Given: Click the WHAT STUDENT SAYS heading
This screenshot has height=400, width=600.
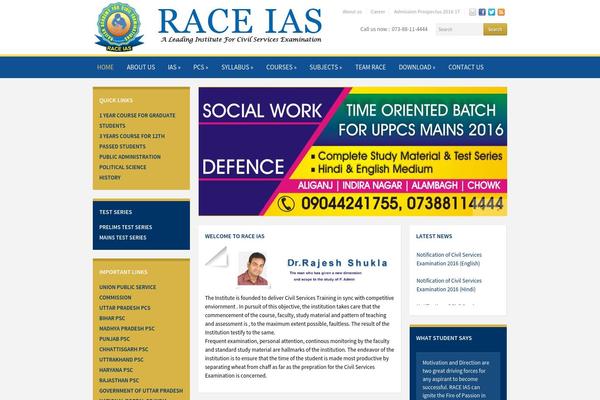Looking at the screenshot, I should (444, 338).
